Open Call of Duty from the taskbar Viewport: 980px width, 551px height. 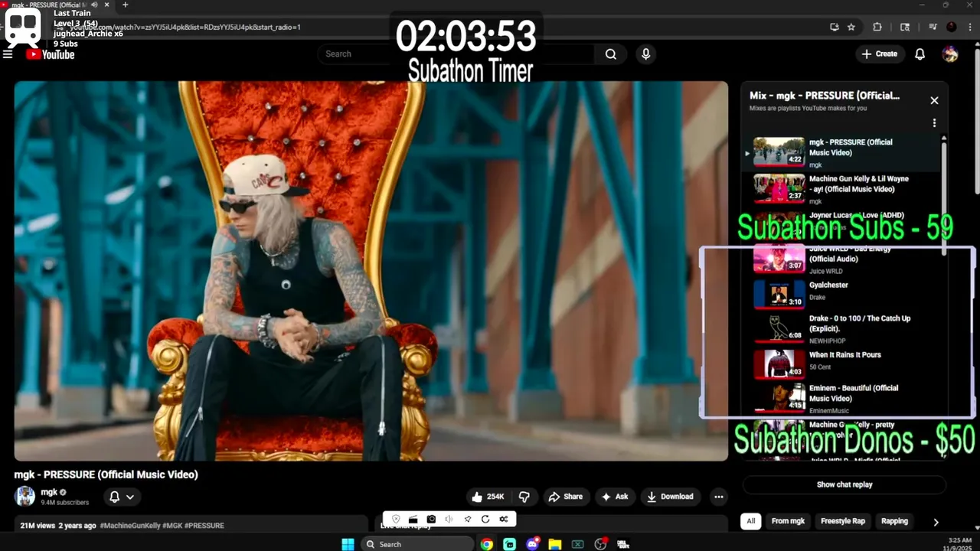623,544
